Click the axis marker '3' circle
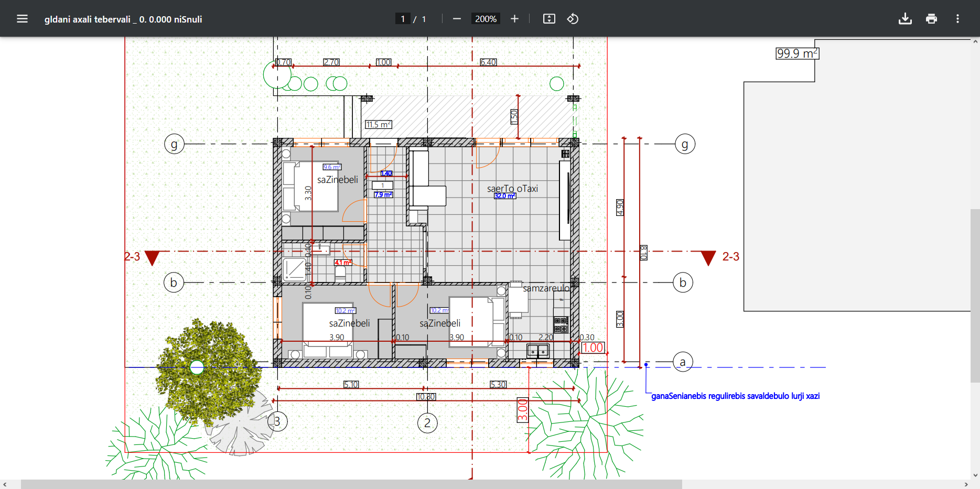Image resolution: width=980 pixels, height=489 pixels. click(x=277, y=421)
